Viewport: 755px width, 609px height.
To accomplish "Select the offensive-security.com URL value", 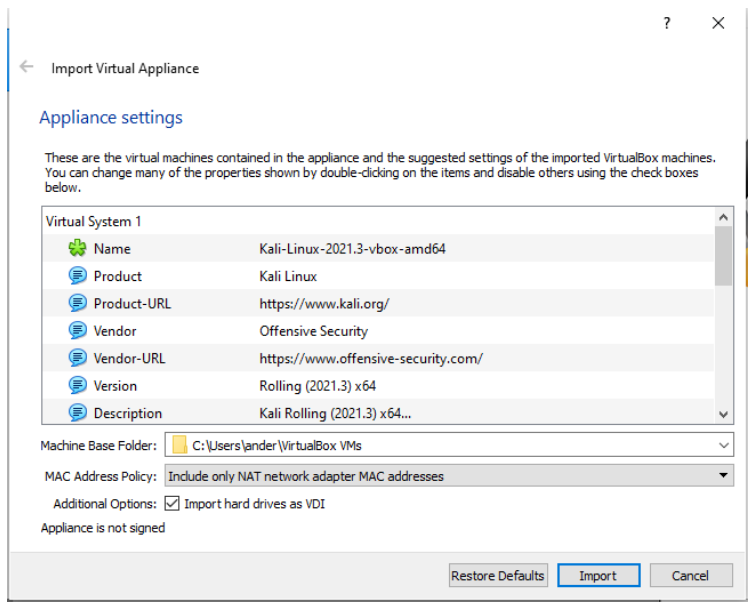I will click(x=371, y=359).
